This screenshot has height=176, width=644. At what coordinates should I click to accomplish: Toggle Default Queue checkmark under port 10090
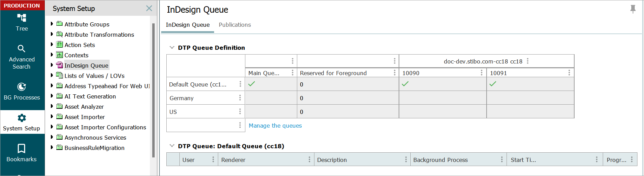coord(405,84)
